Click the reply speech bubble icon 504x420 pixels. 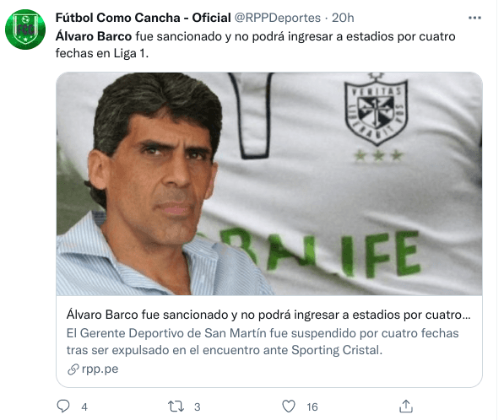pos(63,406)
